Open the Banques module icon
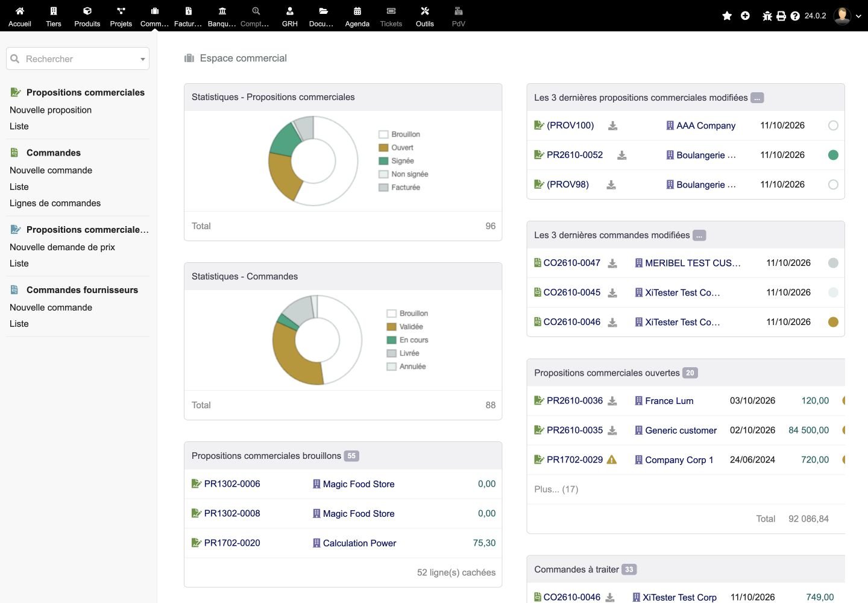868x603 pixels. (222, 11)
